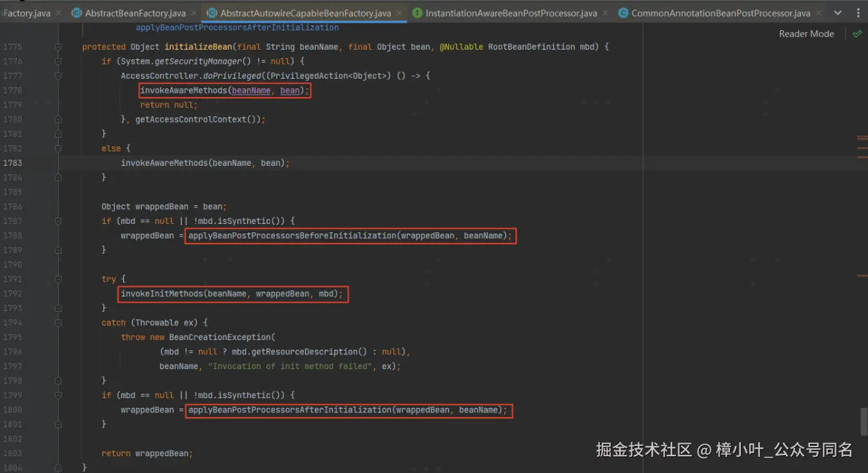Collapse the initializeBean method at line 1775
Image resolution: width=868 pixels, height=473 pixels.
point(58,46)
